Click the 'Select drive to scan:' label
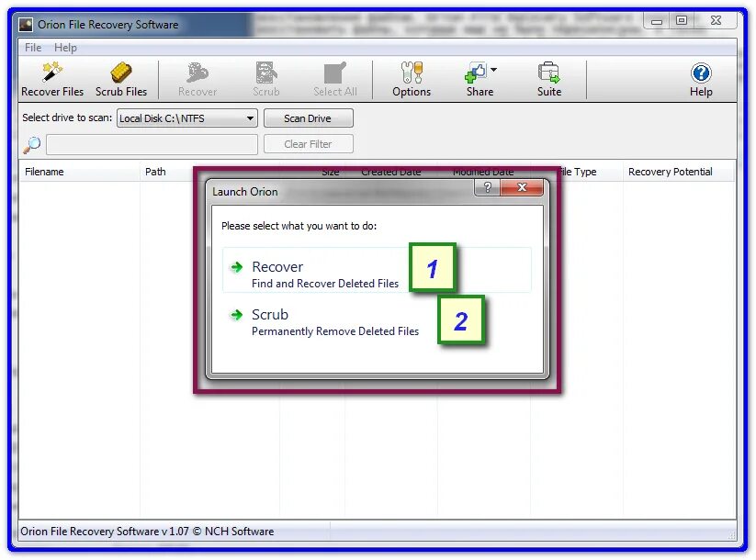The height and width of the screenshot is (560, 756). click(x=67, y=118)
